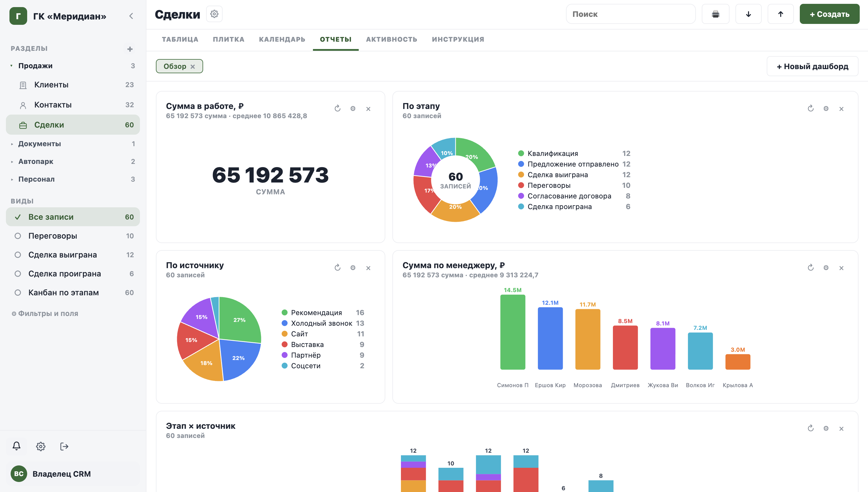Open Фильтры и поля settings

click(45, 314)
